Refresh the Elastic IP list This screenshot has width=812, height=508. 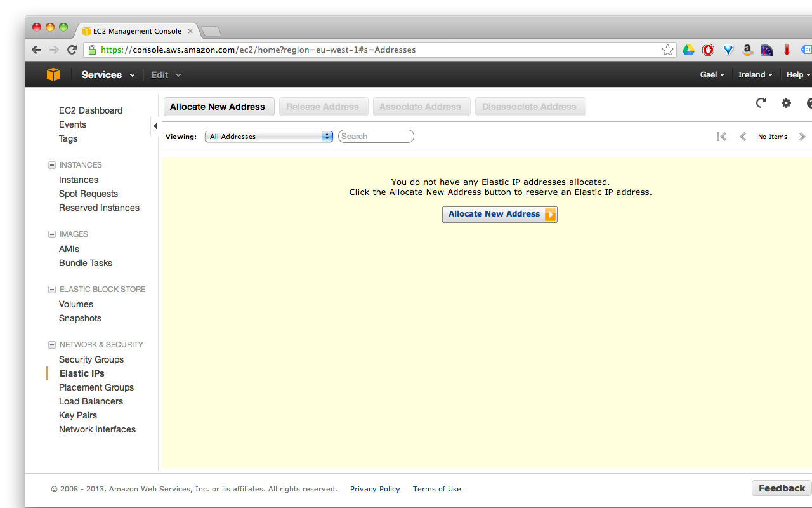tap(761, 102)
